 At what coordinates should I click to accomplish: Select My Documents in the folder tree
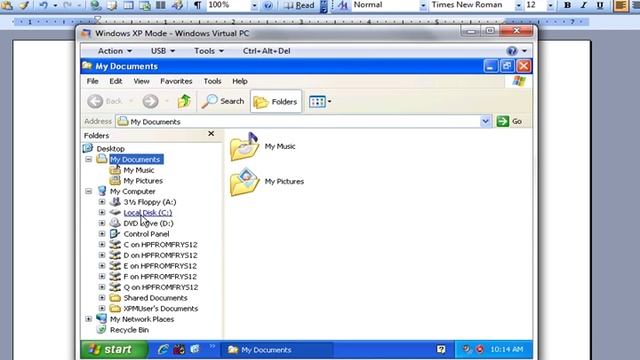pos(136,159)
